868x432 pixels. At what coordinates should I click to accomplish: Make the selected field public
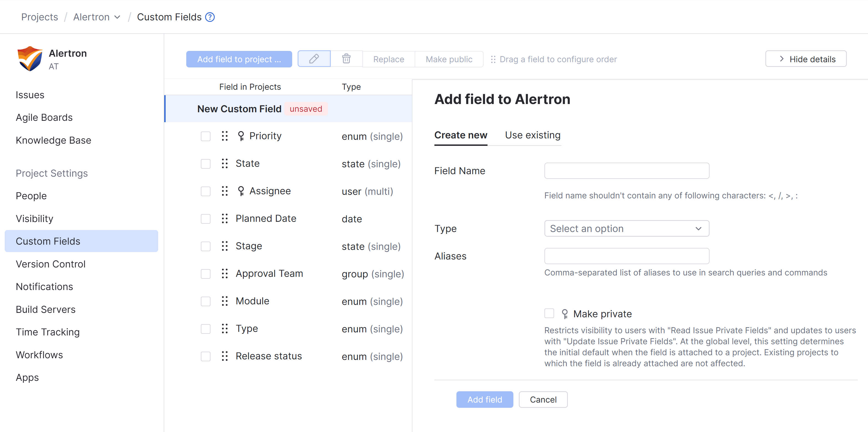pos(449,59)
